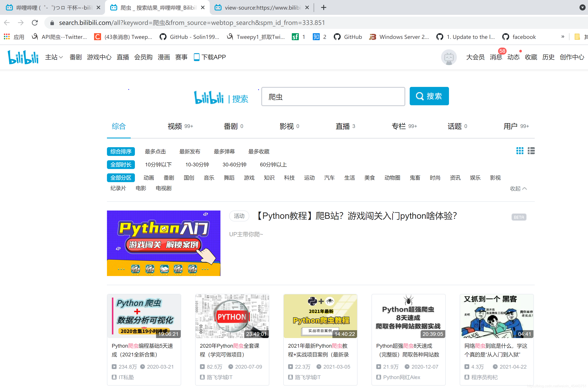Click the 动态 feed icon
The image size is (588, 390).
tap(513, 57)
